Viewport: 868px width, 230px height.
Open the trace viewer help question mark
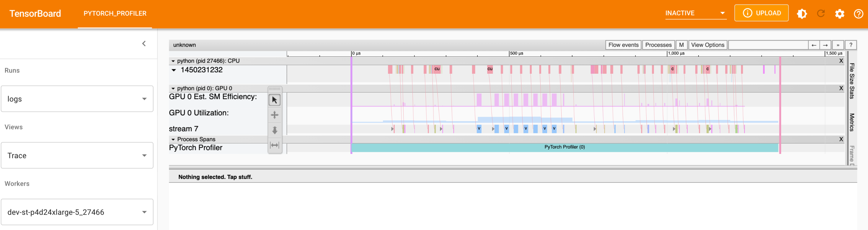click(851, 45)
